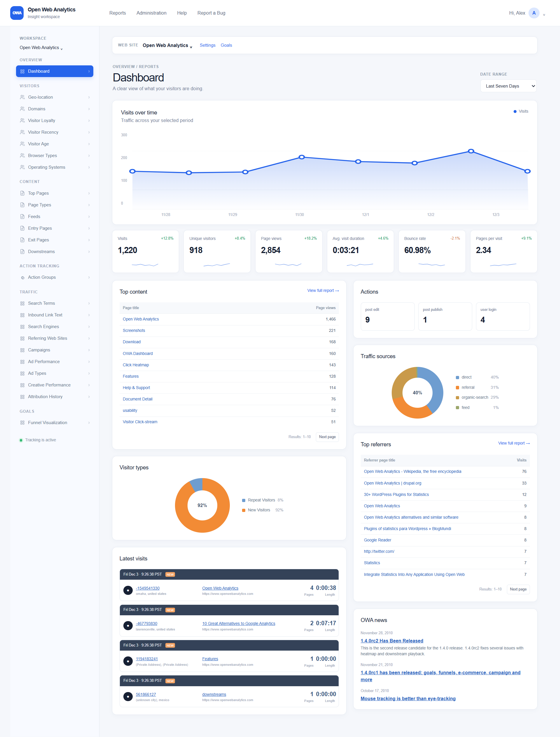Click the Dashboard grid icon in sidebar
Image resolution: width=560 pixels, height=737 pixels.
point(22,72)
